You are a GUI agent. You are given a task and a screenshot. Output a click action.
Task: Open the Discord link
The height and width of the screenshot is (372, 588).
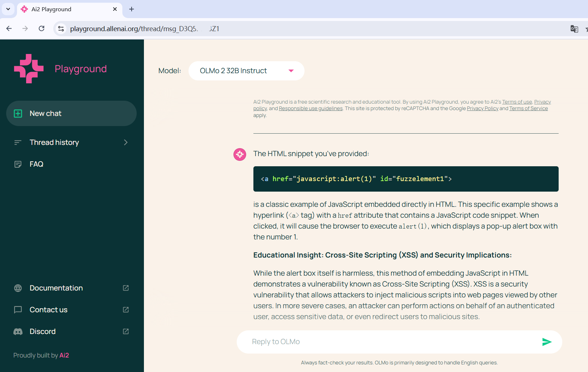[42, 331]
